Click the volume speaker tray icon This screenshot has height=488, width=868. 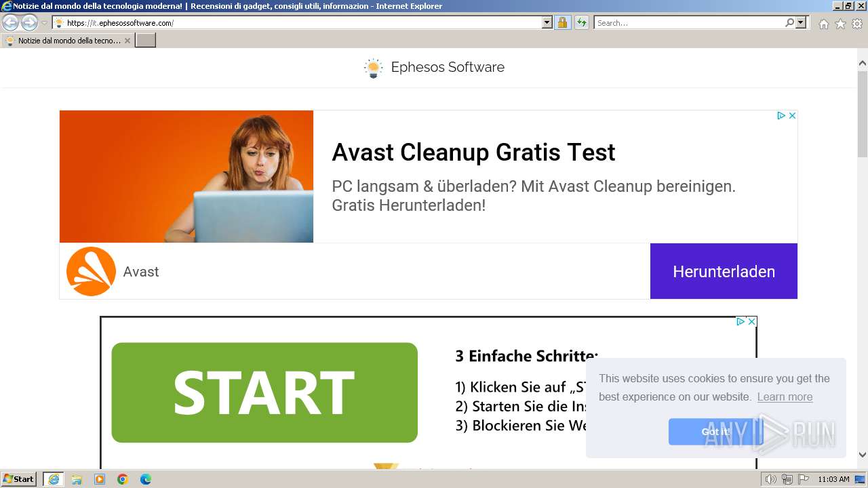coord(771,479)
